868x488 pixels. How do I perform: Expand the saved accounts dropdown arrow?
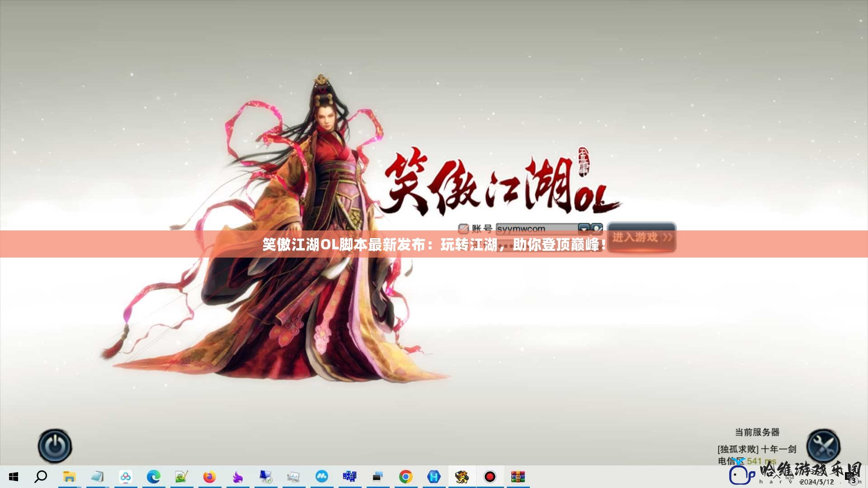point(584,229)
